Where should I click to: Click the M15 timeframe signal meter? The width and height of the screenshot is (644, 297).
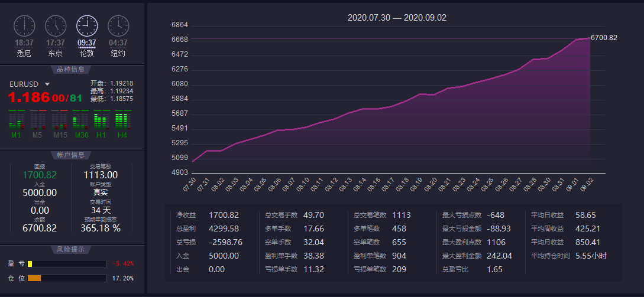60,121
